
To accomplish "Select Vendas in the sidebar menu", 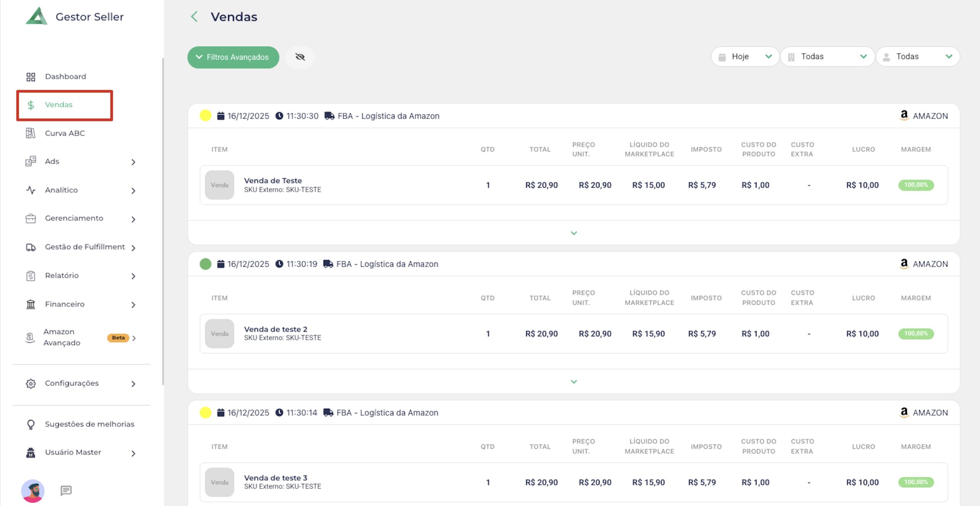I will [59, 105].
